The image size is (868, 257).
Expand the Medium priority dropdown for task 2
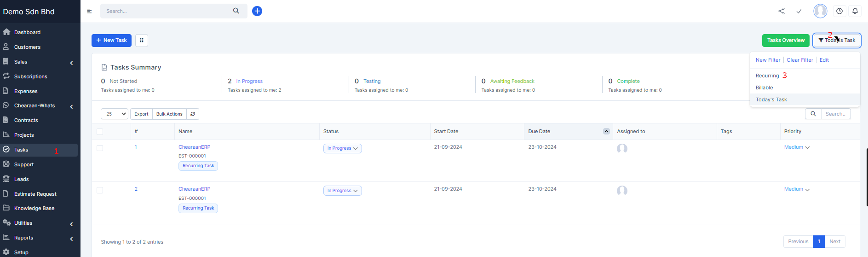[x=797, y=189]
